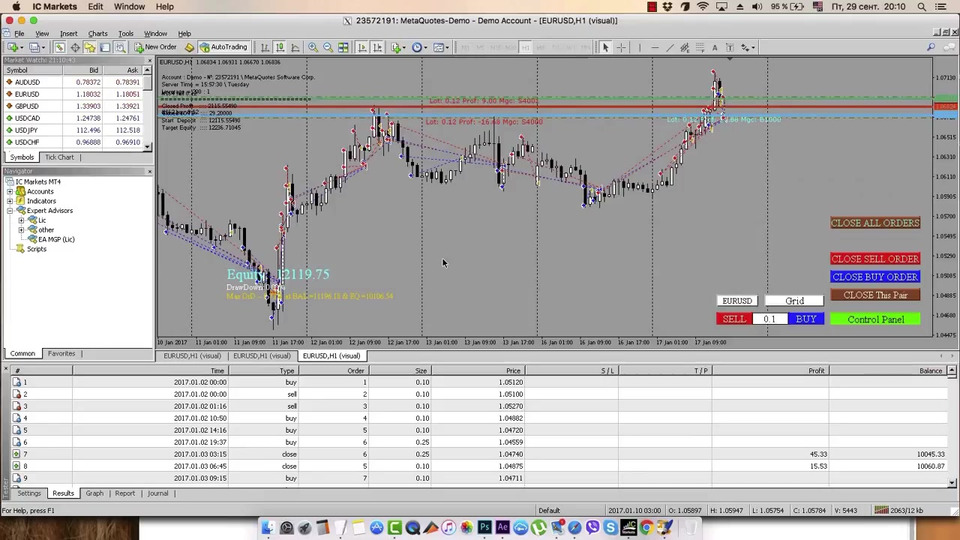960x540 pixels.
Task: Click the Grid button on chart
Action: pos(794,301)
